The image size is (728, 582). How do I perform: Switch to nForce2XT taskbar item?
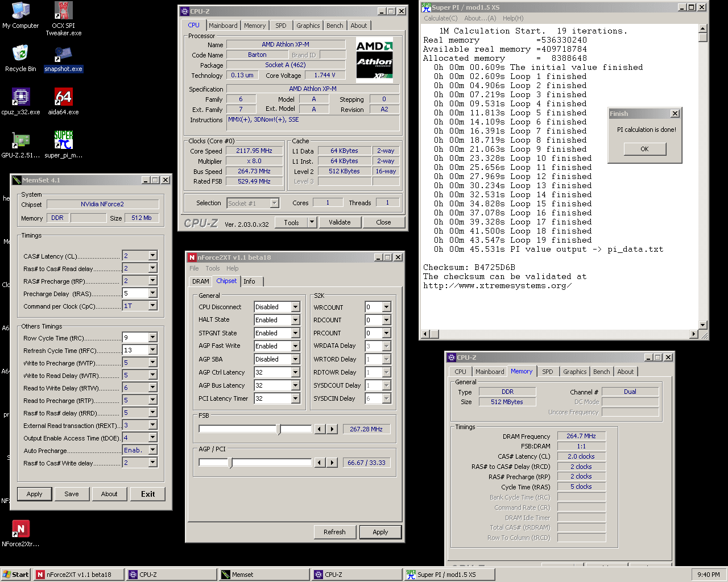pos(78,575)
